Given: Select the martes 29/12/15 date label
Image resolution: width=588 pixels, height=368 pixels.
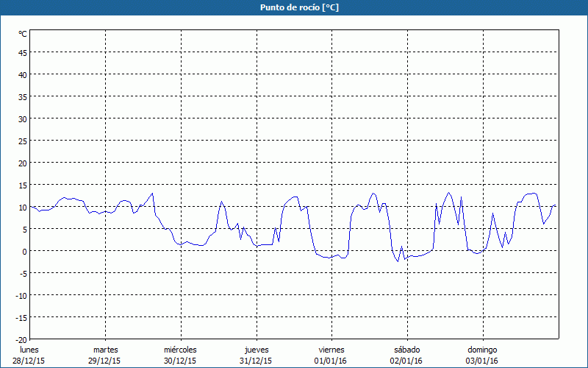Looking at the screenshot, I should tap(105, 355).
